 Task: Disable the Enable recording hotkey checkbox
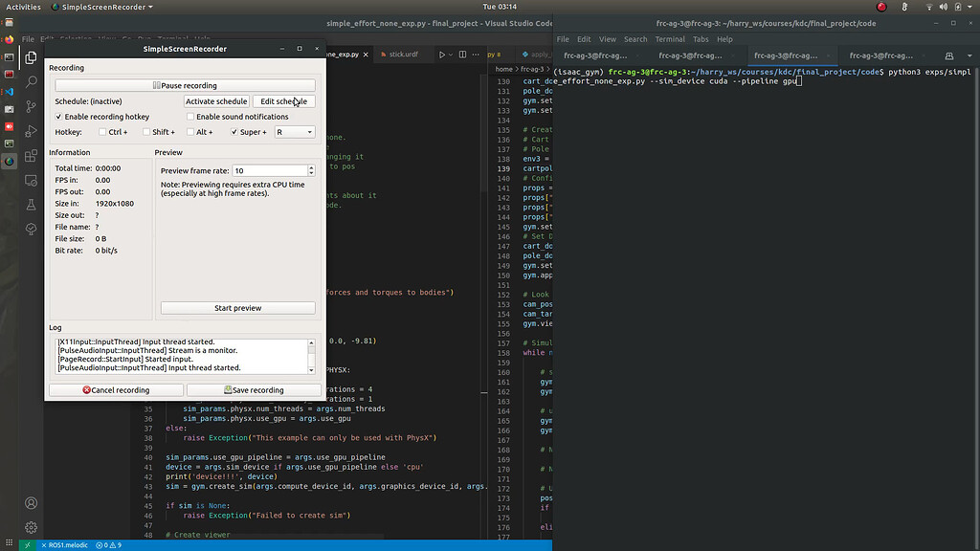[58, 117]
